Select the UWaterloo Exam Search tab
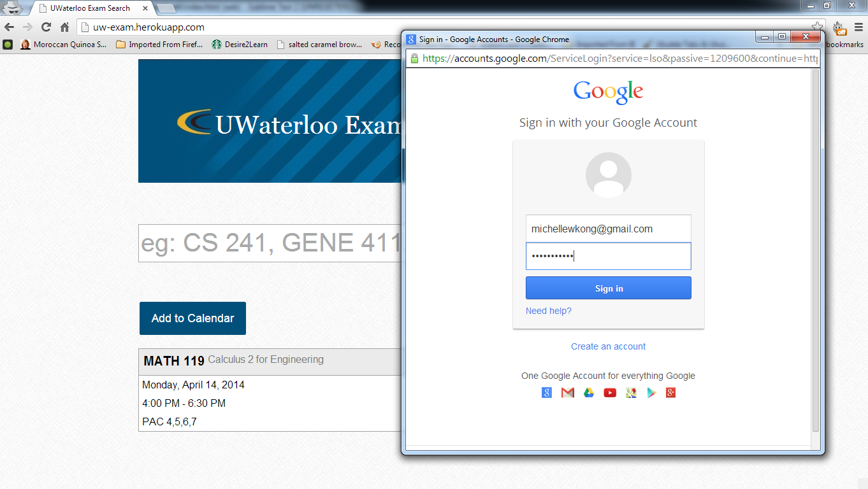This screenshot has height=489, width=868. click(89, 8)
